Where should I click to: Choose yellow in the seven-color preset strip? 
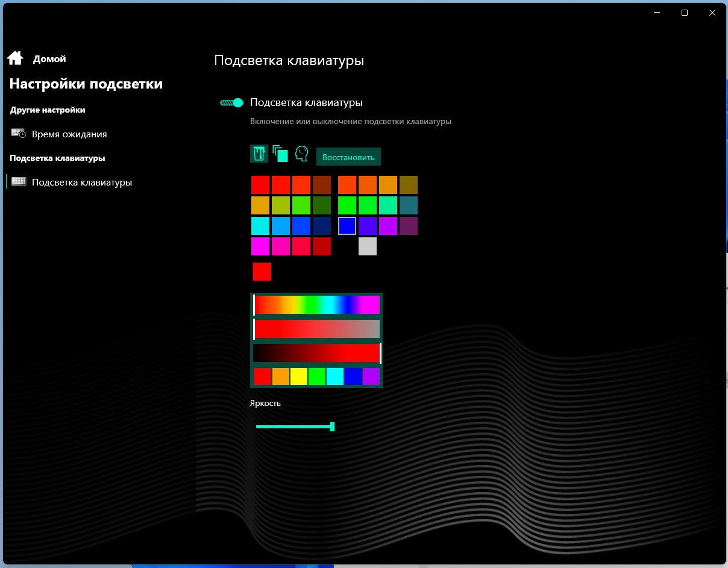(299, 377)
